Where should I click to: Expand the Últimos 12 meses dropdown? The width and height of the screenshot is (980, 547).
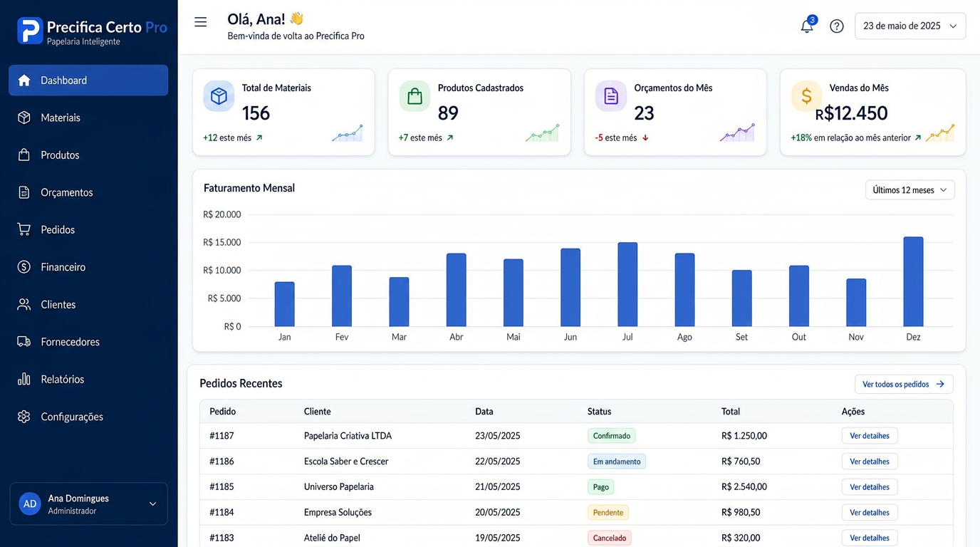coord(909,190)
